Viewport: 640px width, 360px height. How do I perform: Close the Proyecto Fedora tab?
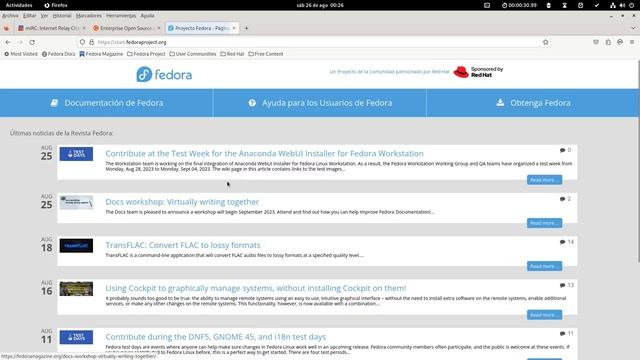(234, 28)
